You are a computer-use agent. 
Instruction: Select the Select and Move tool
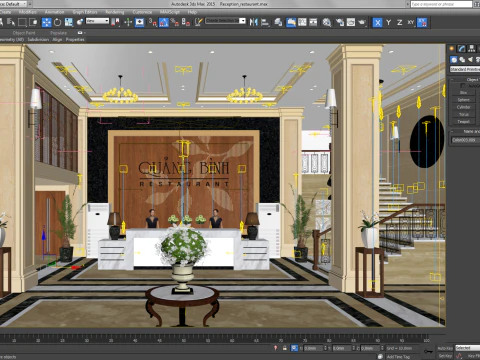(x=46, y=22)
